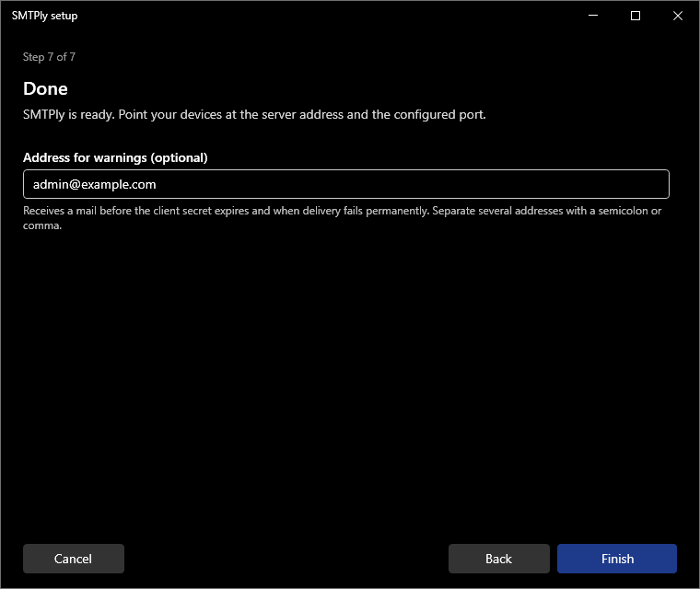Close the SMTPly setup window
The height and width of the screenshot is (589, 700).
pyautogui.click(x=678, y=16)
